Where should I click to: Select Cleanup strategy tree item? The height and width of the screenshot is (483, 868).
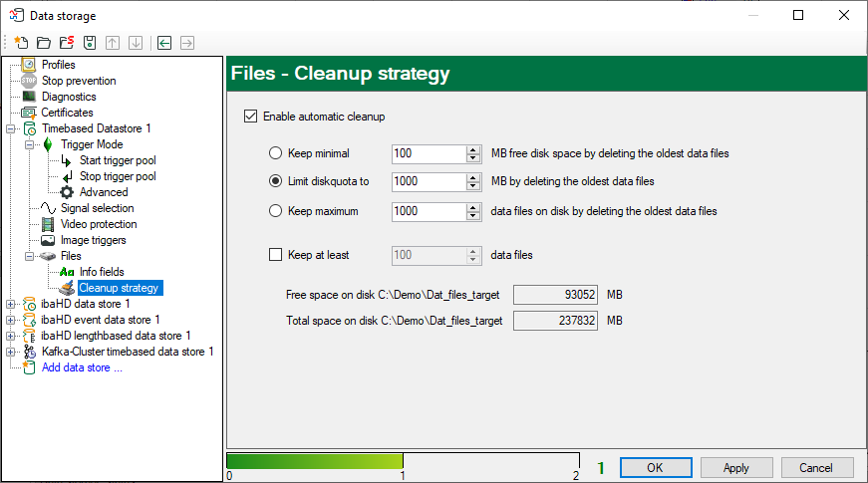point(119,288)
